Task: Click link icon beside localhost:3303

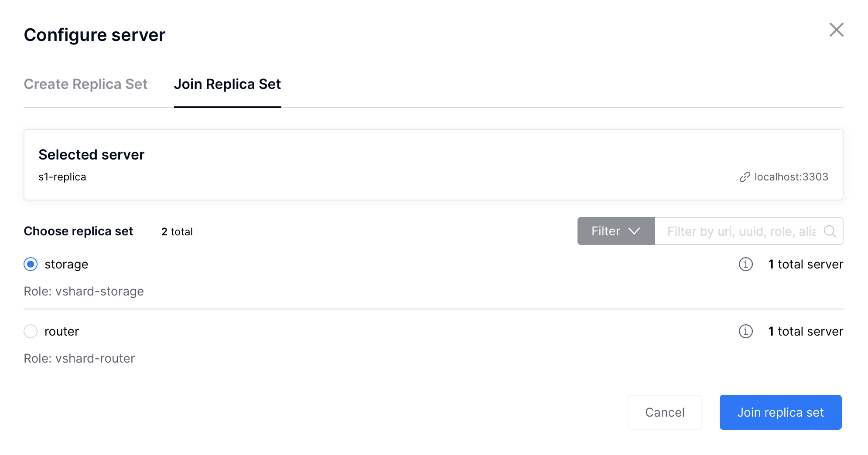Action: pyautogui.click(x=745, y=177)
